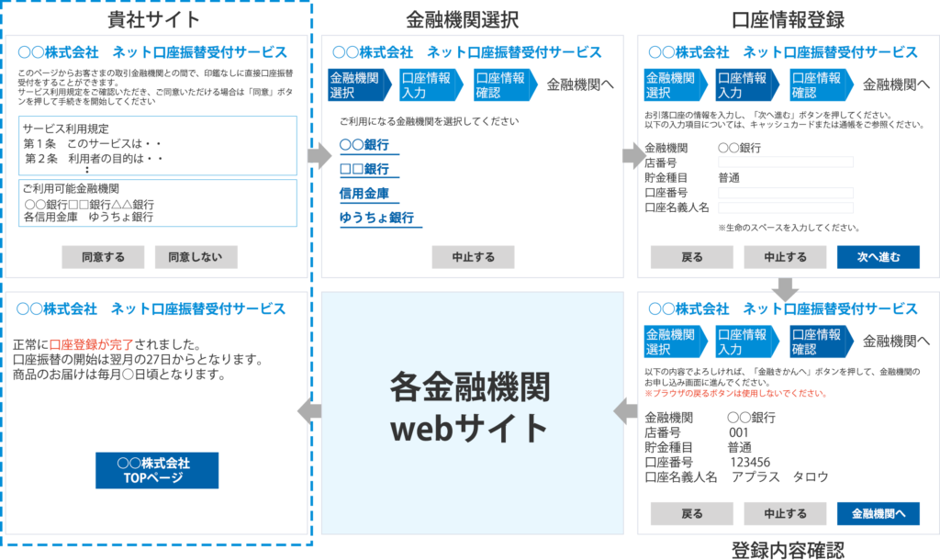Select 金融機関へ step text in the 登録内容確認 panel

tap(896, 342)
